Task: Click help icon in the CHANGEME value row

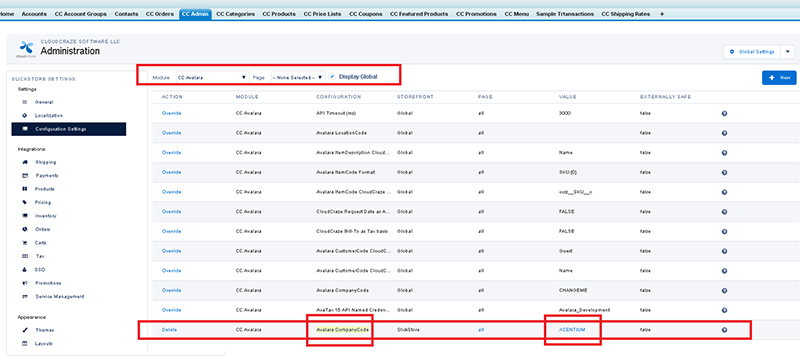Action: (724, 291)
